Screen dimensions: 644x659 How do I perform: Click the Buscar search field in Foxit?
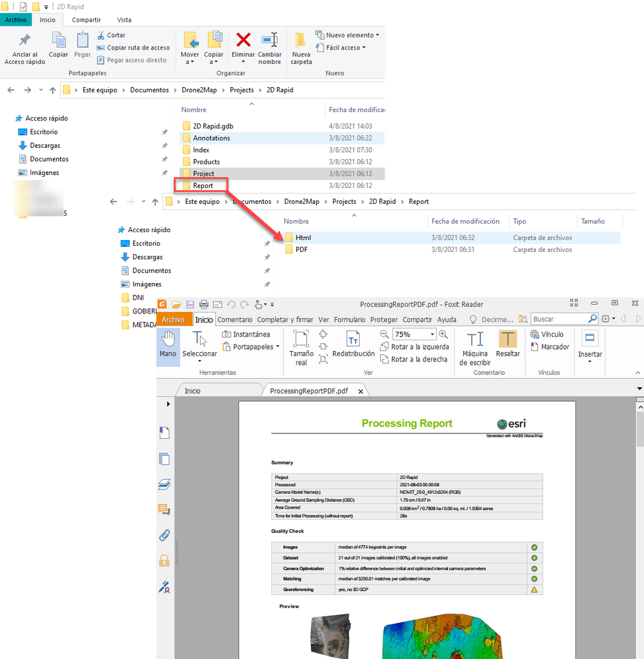[560, 319]
